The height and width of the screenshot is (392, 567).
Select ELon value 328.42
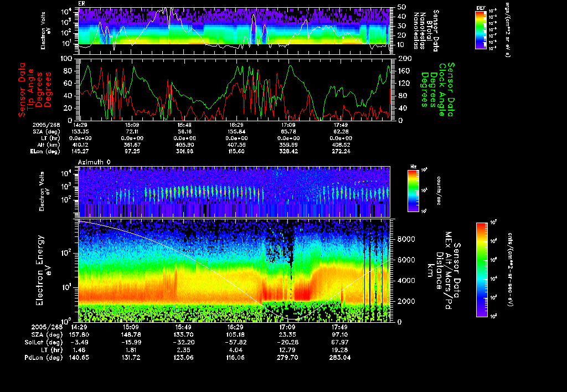point(288,151)
